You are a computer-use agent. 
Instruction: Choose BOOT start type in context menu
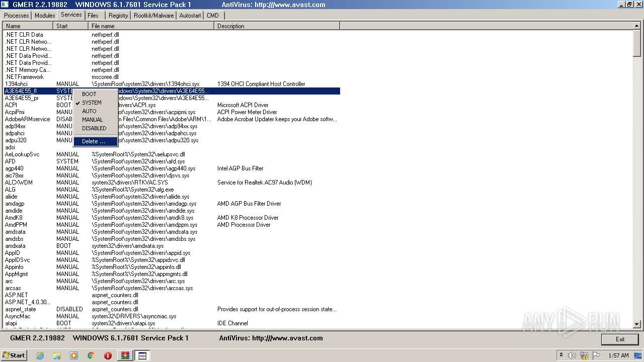[96, 94]
